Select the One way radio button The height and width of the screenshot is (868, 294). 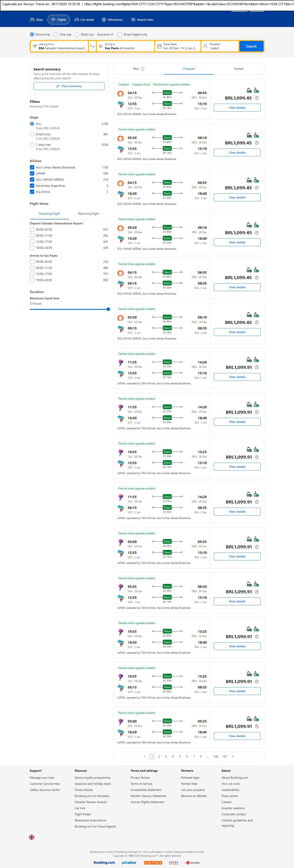56,34
